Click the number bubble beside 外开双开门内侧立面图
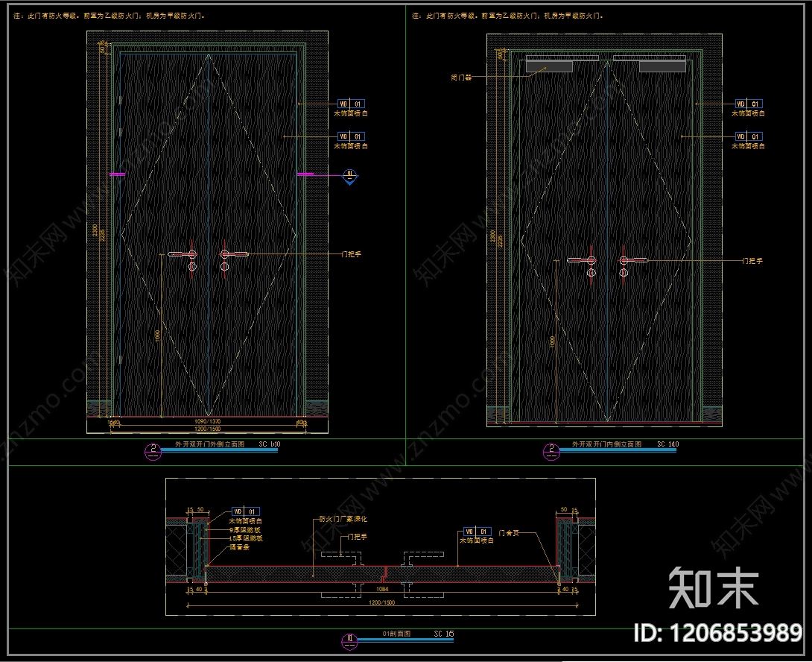Screen dimensions: 812x662 coord(551,451)
